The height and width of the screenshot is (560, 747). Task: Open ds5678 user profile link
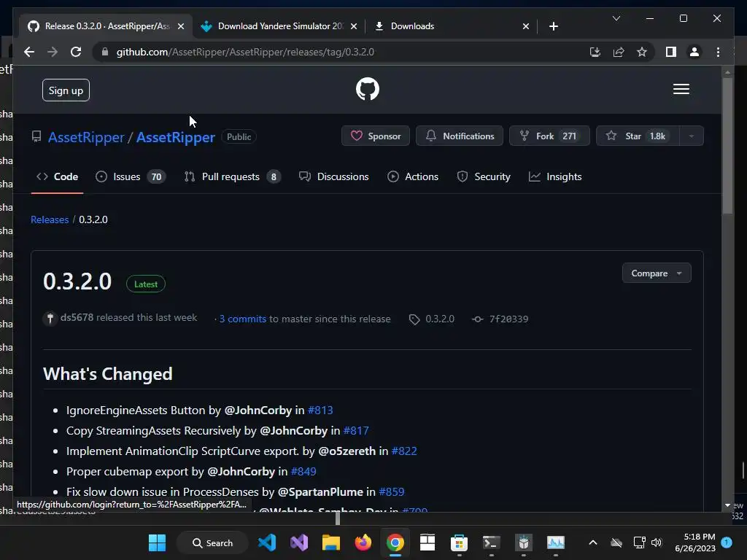77,317
